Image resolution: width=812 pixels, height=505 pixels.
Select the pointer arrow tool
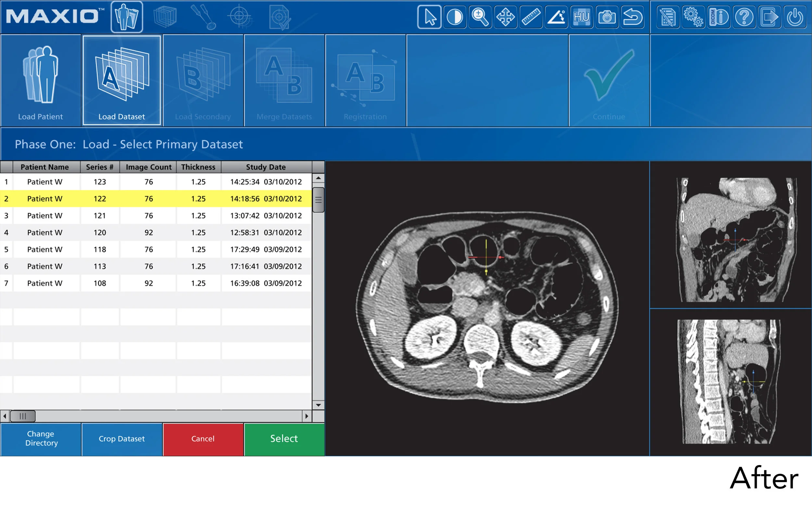[429, 17]
